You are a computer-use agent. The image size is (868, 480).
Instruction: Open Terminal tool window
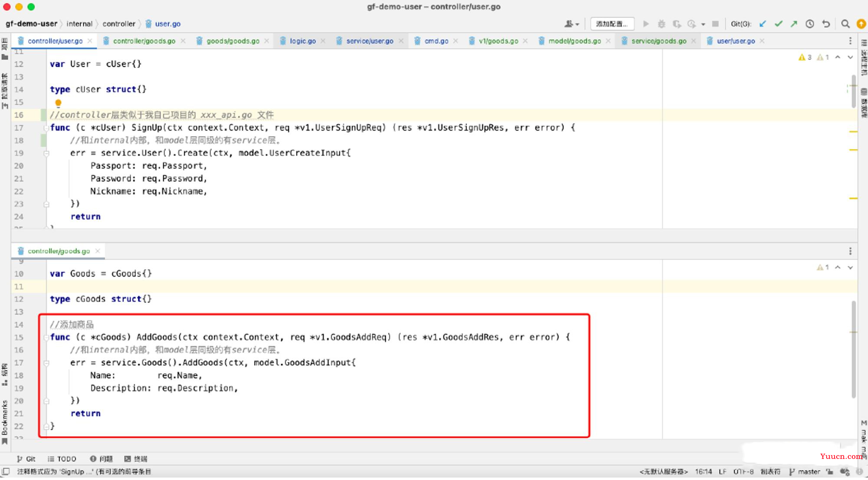(136, 459)
